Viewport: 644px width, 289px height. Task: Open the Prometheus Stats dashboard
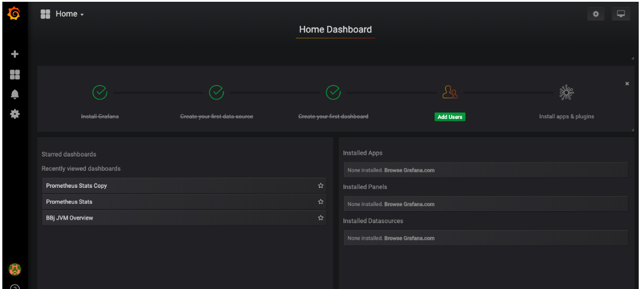[184, 202]
